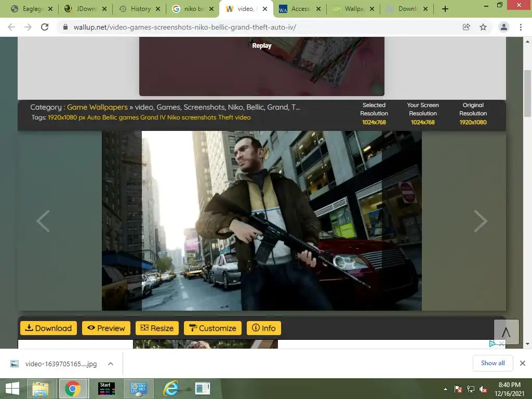Click the Action Center flag tray icon
Image resolution: width=532 pixels, height=399 pixels.
click(458, 389)
